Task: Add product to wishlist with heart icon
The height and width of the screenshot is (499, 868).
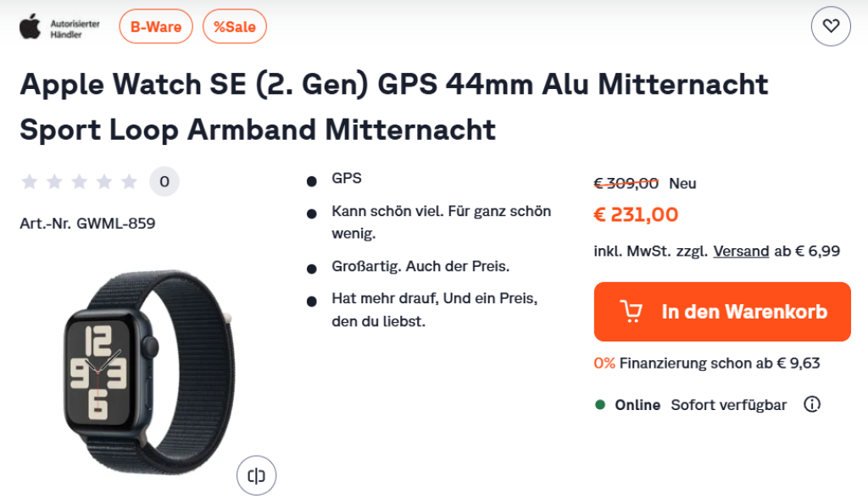Action: (831, 26)
